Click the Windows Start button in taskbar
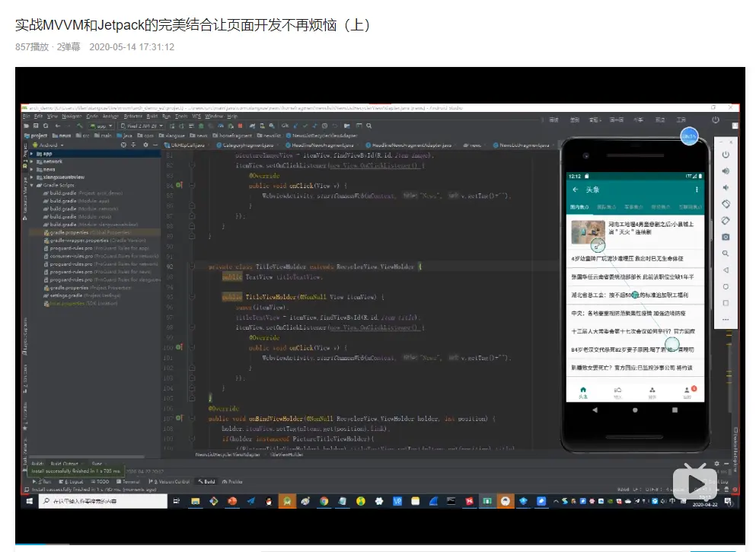756x552 pixels. 30,502
